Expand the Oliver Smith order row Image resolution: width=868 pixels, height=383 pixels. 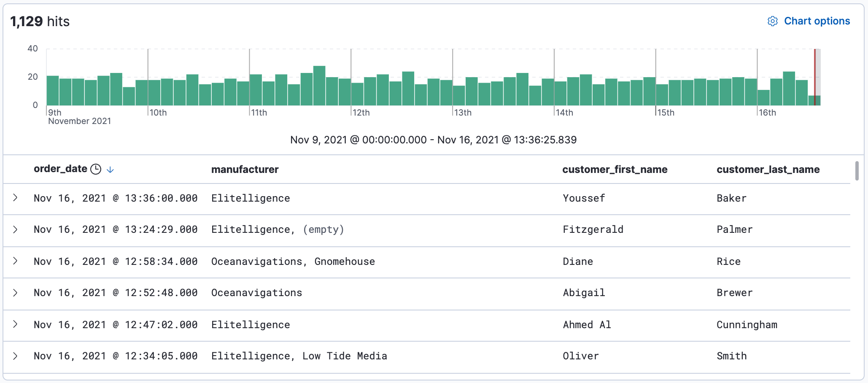tap(16, 356)
